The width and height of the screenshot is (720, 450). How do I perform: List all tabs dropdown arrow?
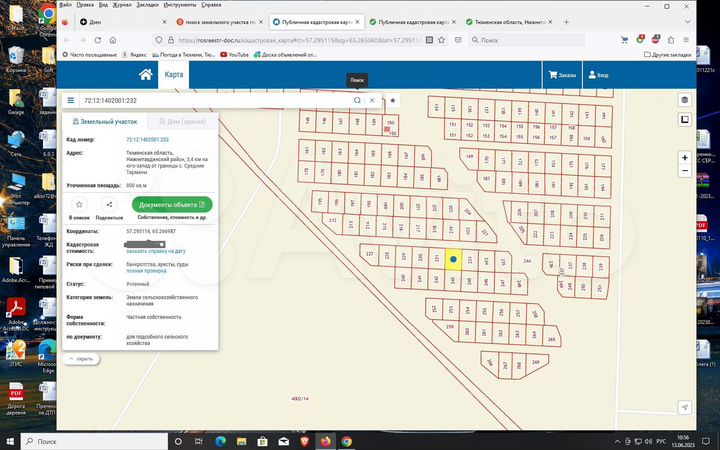(687, 22)
